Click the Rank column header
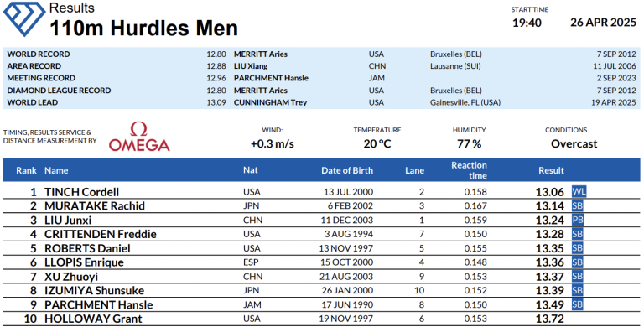 click(26, 170)
